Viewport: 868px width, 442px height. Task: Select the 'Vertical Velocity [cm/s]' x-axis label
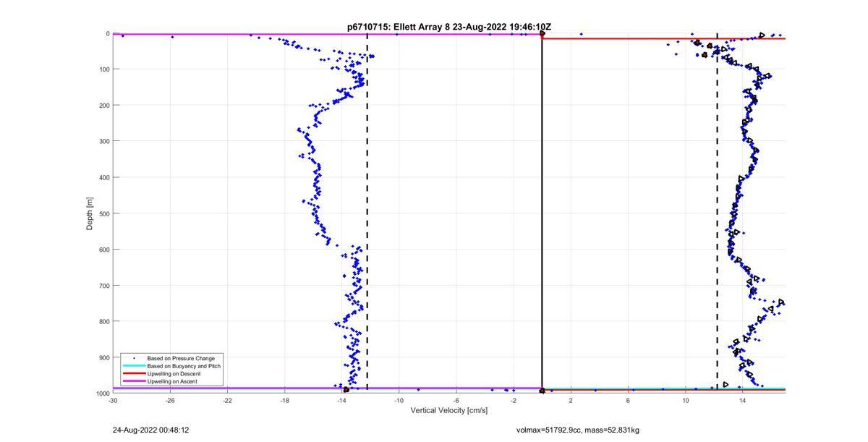pos(448,410)
